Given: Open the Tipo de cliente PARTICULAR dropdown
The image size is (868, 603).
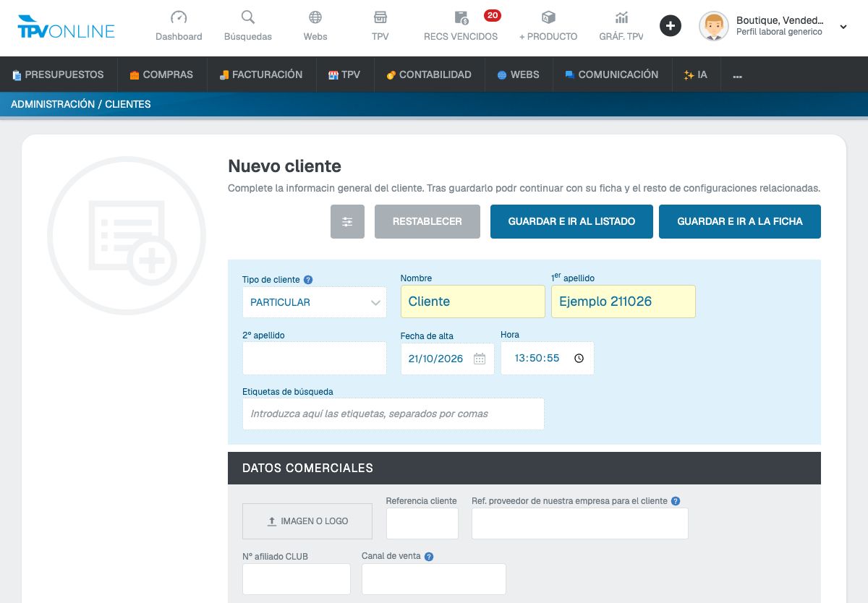Looking at the screenshot, I should click(x=315, y=302).
